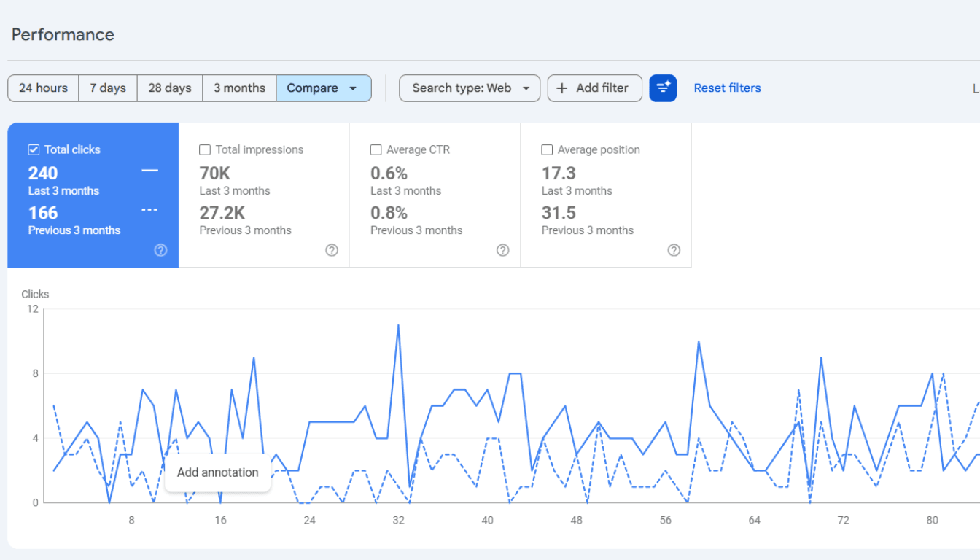The image size is (980, 560).
Task: Select the 3 months date range
Action: tap(239, 88)
